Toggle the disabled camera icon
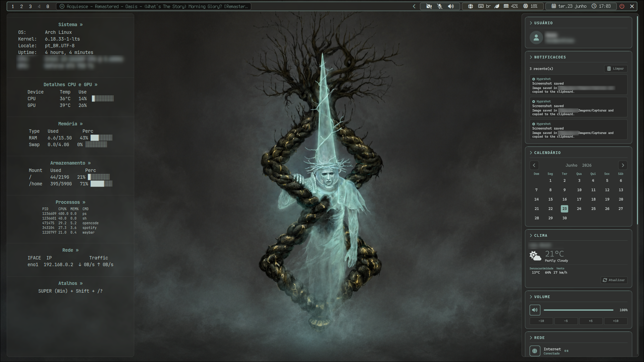Screen dimensions: 644x362 (429, 6)
